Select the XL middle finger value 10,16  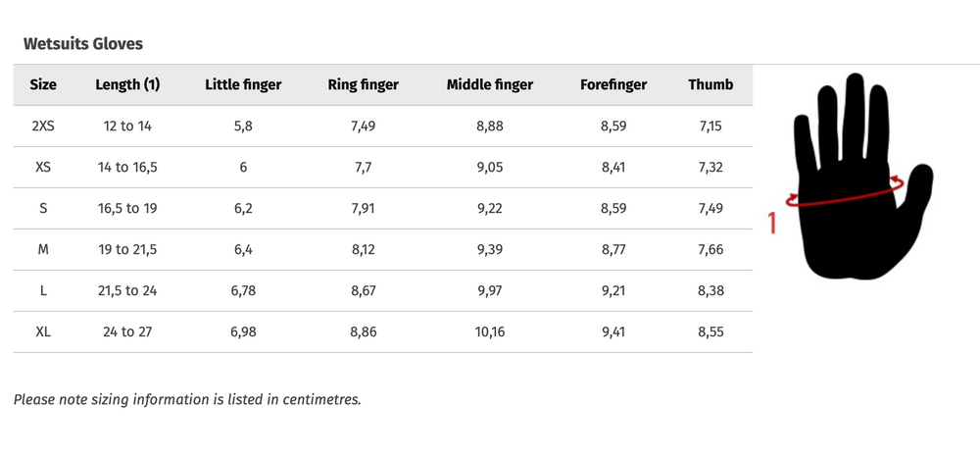(x=490, y=332)
